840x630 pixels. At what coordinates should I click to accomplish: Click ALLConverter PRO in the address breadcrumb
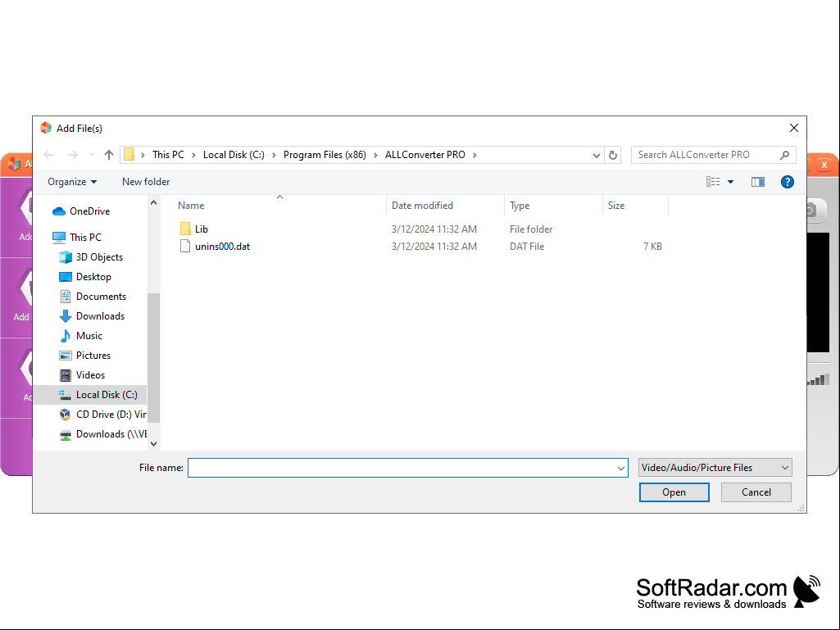pyautogui.click(x=425, y=155)
